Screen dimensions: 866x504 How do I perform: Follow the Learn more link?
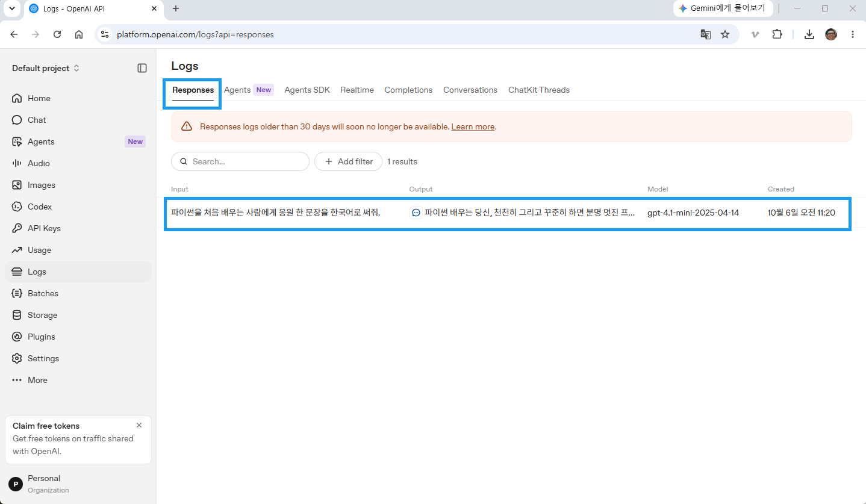tap(473, 126)
